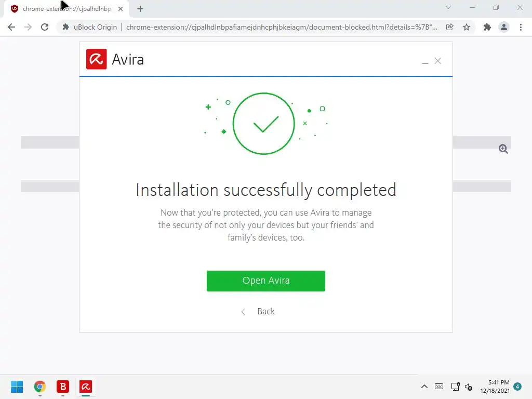Open the Chrome three-dot menu
Screen dimensions: 532x399
[521, 27]
